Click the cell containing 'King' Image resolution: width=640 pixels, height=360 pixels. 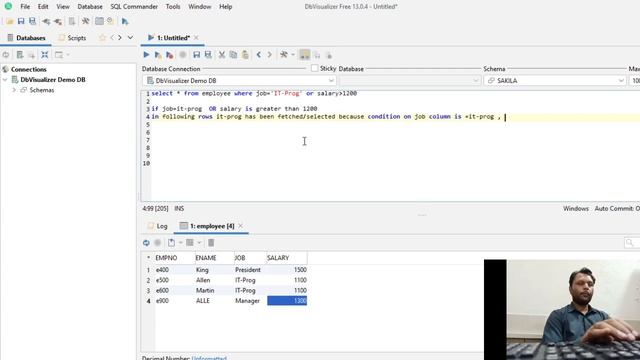pos(214,270)
